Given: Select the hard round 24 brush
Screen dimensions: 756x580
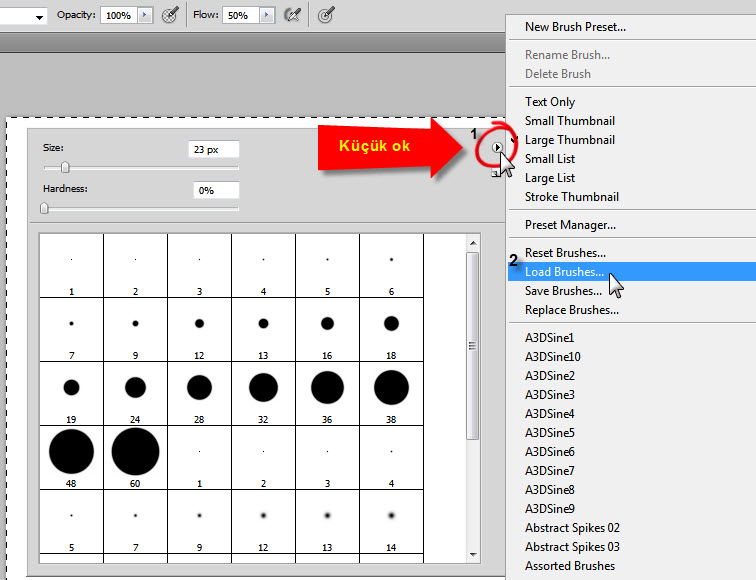Looking at the screenshot, I should pyautogui.click(x=135, y=393).
